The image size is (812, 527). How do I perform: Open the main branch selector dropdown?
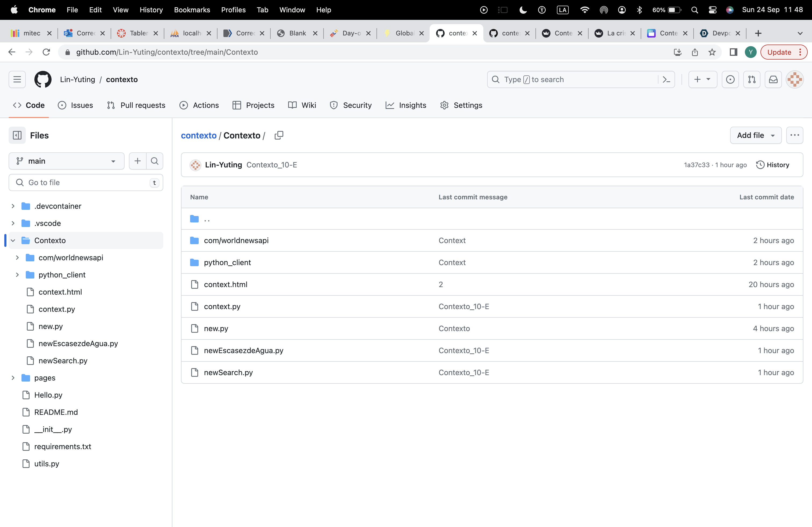67,161
